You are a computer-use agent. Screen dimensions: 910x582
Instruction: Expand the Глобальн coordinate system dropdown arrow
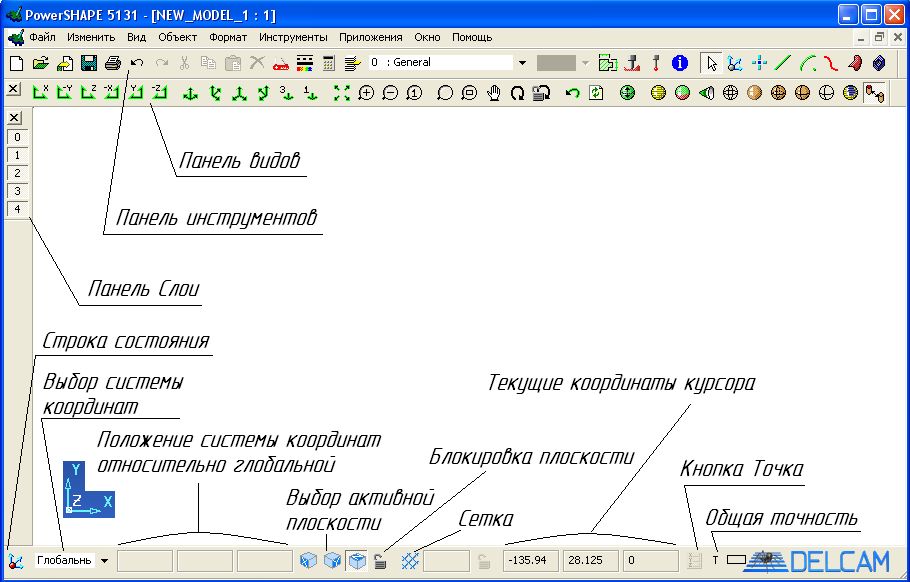tap(104, 561)
